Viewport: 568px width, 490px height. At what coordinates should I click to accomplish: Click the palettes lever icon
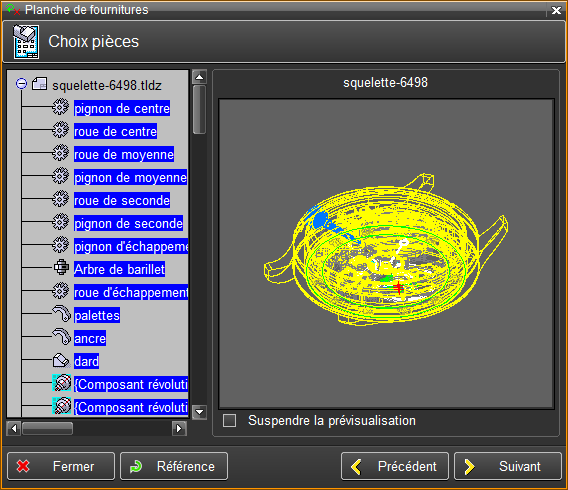tap(61, 314)
